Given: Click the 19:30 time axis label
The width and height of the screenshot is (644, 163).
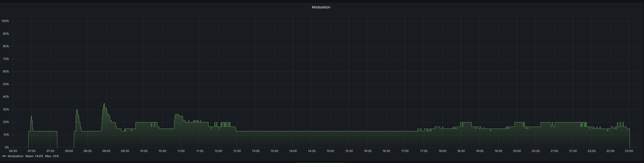Looking at the screenshot, I should pos(498,151).
